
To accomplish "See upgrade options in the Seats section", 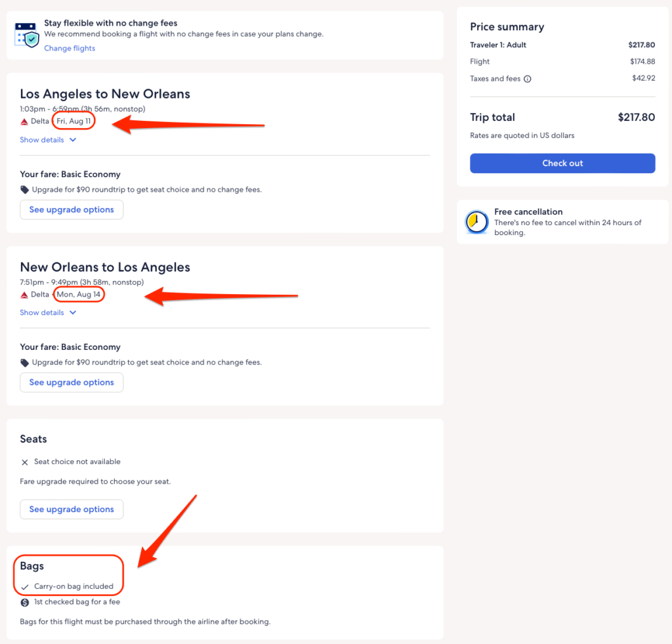I will click(72, 509).
